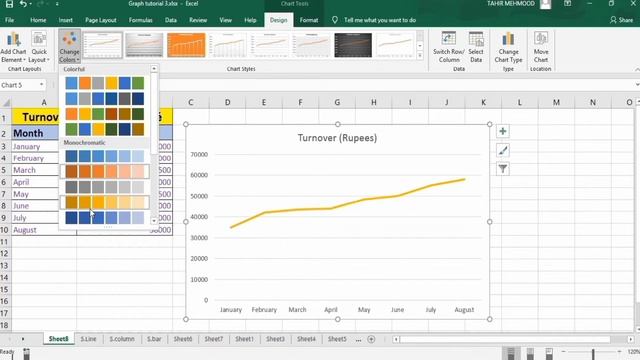Switch to the S.column sheet tab
Screen dimensions: 640x360
pyautogui.click(x=122, y=339)
